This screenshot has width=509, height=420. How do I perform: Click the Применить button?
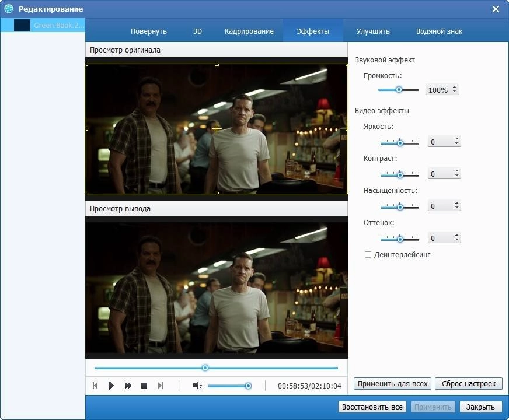433,407
